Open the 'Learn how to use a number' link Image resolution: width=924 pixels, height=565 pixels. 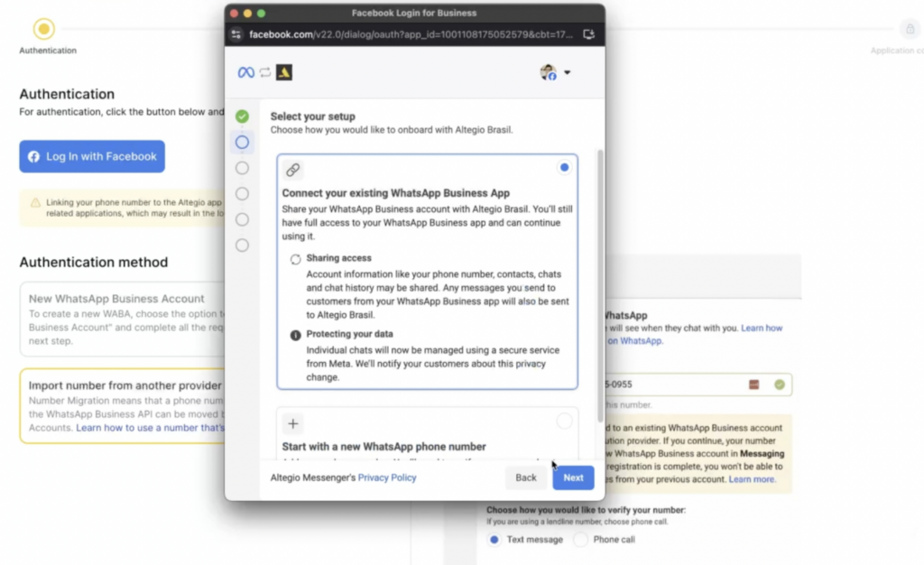click(151, 428)
